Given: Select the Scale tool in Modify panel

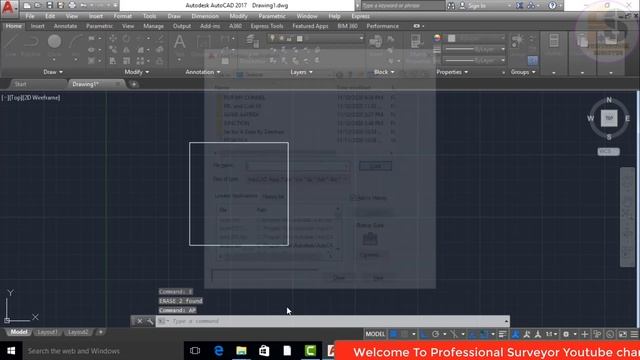Looking at the screenshot, I should (x=127, y=61).
